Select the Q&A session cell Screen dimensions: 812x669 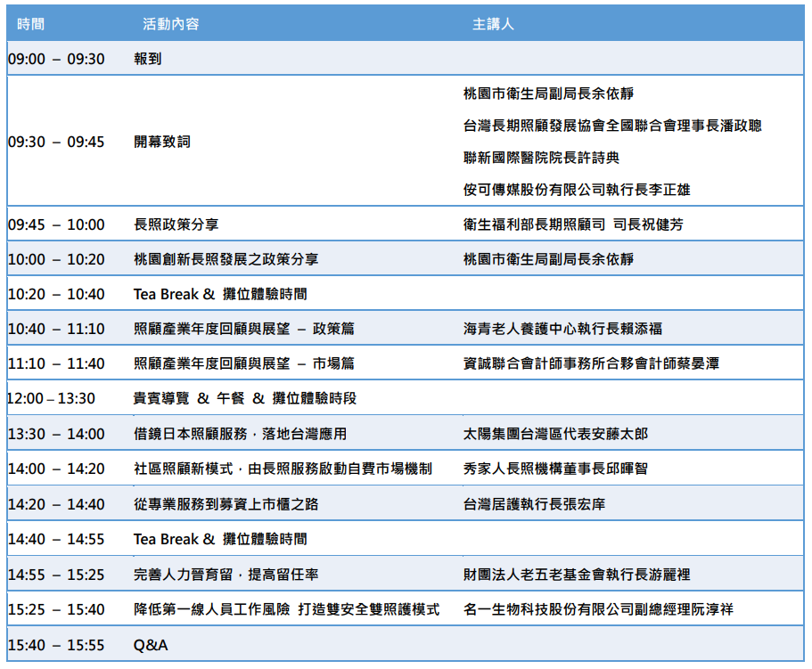click(x=151, y=645)
